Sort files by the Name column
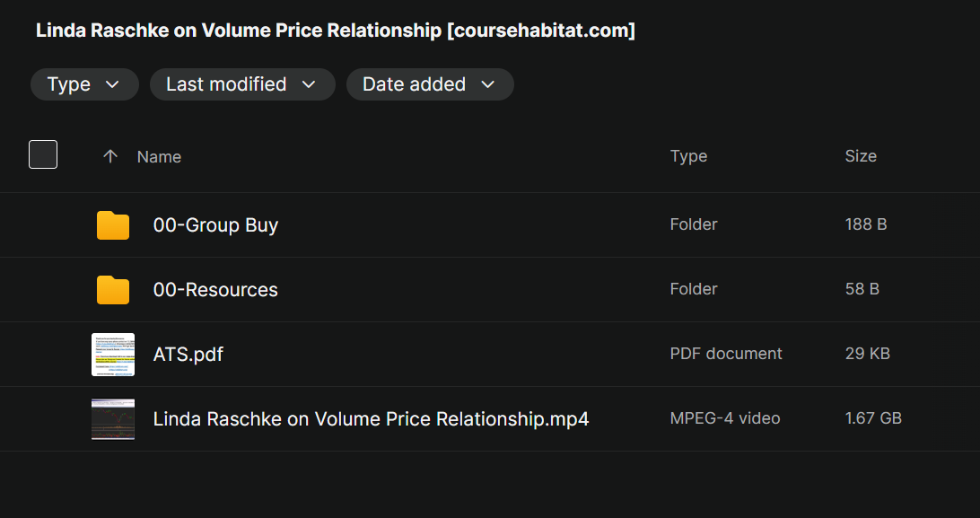The image size is (980, 518). [x=159, y=156]
